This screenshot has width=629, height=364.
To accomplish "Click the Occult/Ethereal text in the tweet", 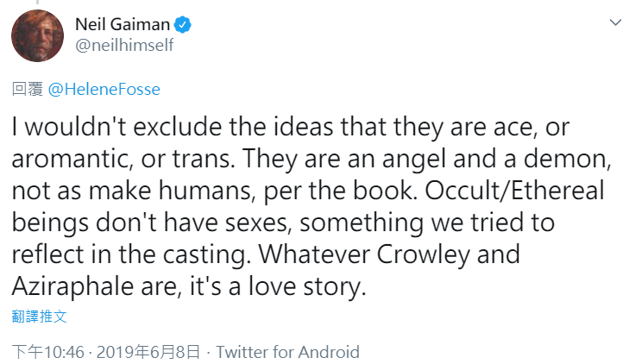I will (514, 191).
